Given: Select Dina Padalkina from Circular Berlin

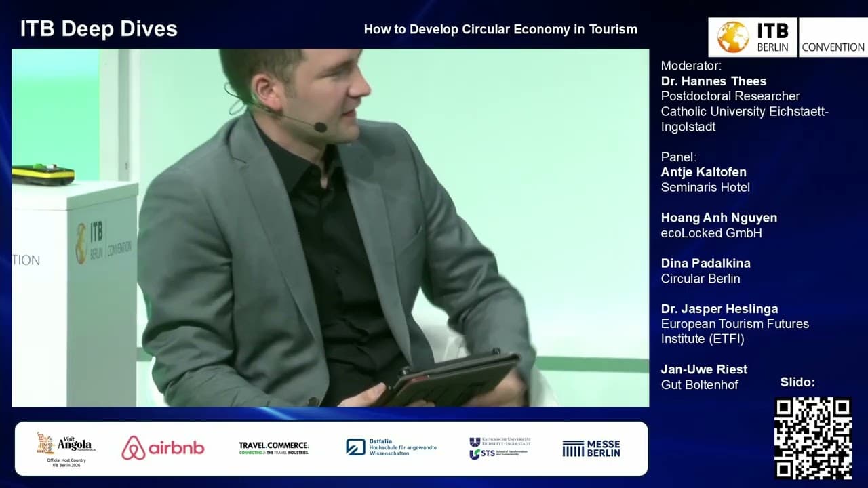Looking at the screenshot, I should (x=704, y=263).
